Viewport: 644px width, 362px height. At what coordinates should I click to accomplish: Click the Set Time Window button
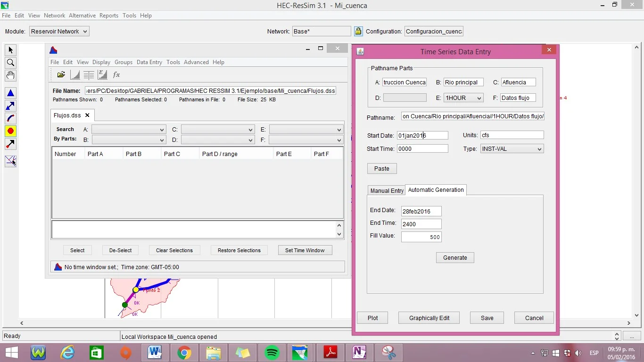tap(305, 250)
